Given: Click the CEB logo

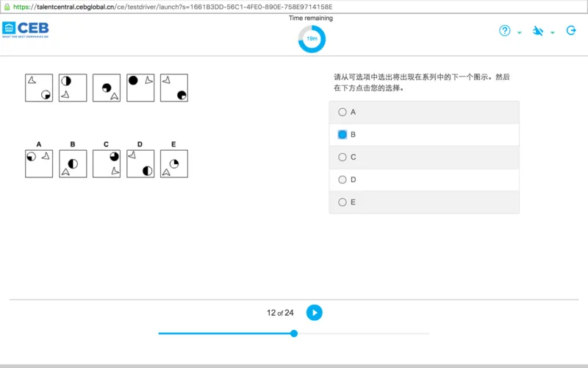Looking at the screenshot, I should 26,29.
